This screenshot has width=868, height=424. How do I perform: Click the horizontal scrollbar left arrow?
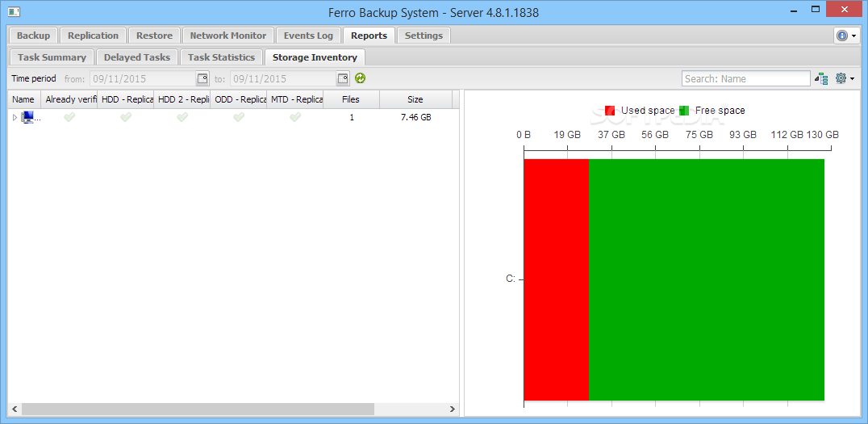15,409
